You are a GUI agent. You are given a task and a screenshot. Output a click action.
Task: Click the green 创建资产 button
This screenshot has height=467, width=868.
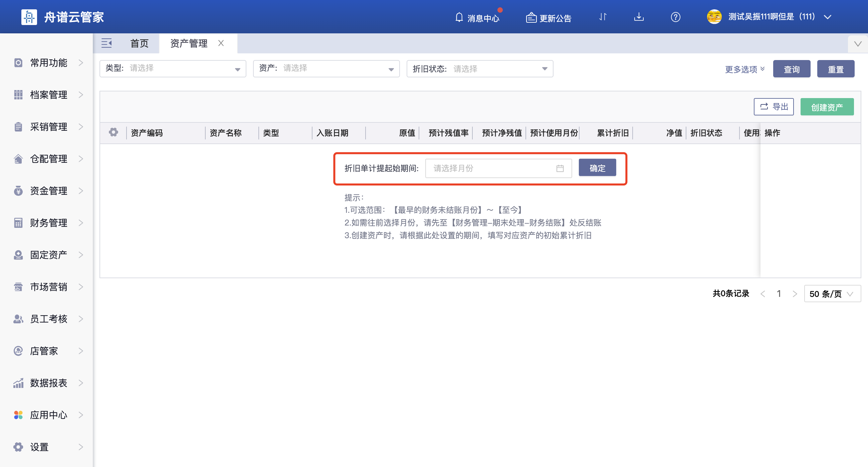[x=827, y=106]
